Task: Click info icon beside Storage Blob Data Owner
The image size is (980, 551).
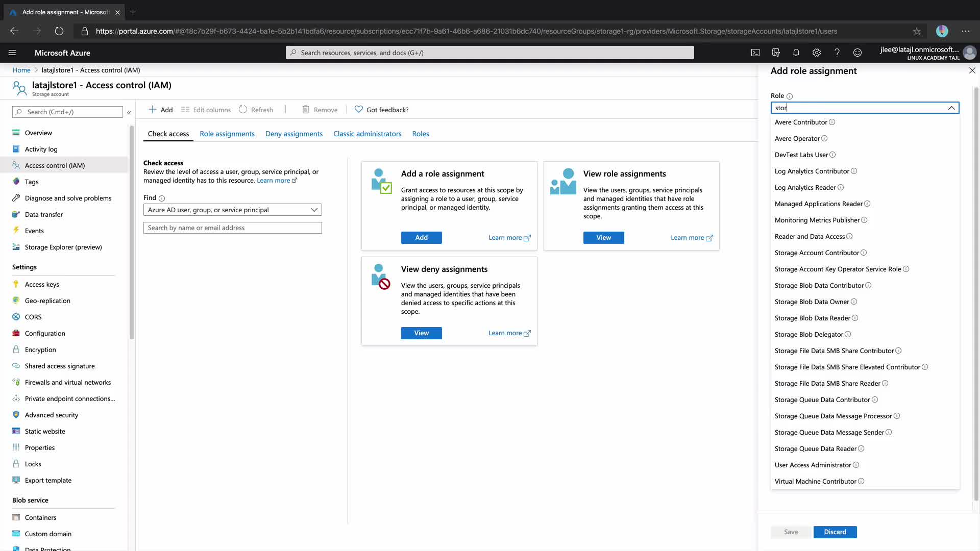Action: tap(854, 302)
